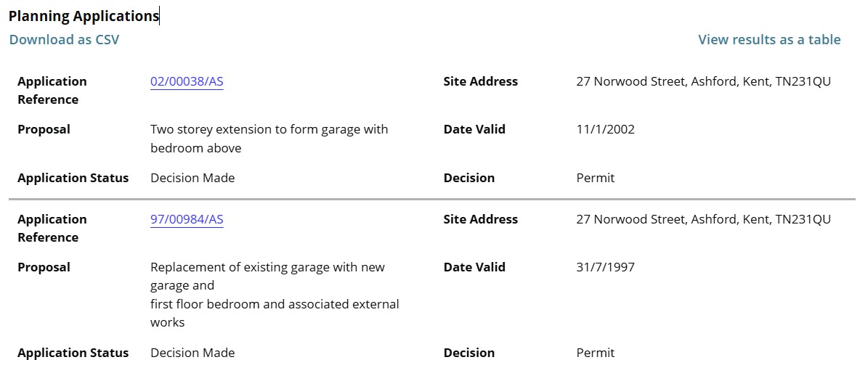Screen dimensions: 868x381
Task: Open application reference 02/00038/AS
Action: click(x=187, y=81)
